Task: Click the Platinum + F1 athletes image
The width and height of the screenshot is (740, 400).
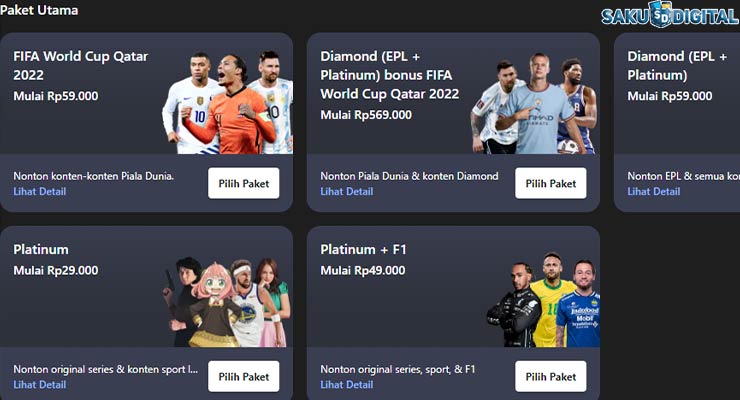Action: point(543,300)
